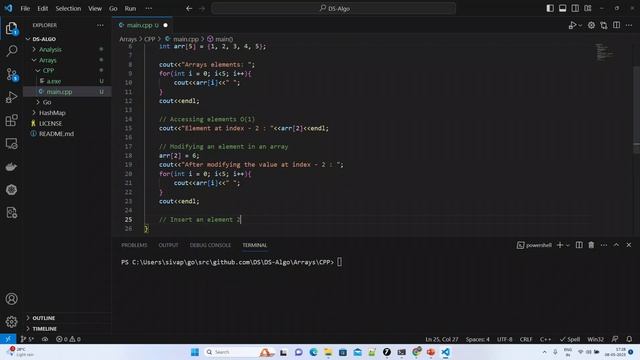This screenshot has height=360, width=640.
Task: Click the gear icon in editor toolbar
Action: [x=591, y=25]
